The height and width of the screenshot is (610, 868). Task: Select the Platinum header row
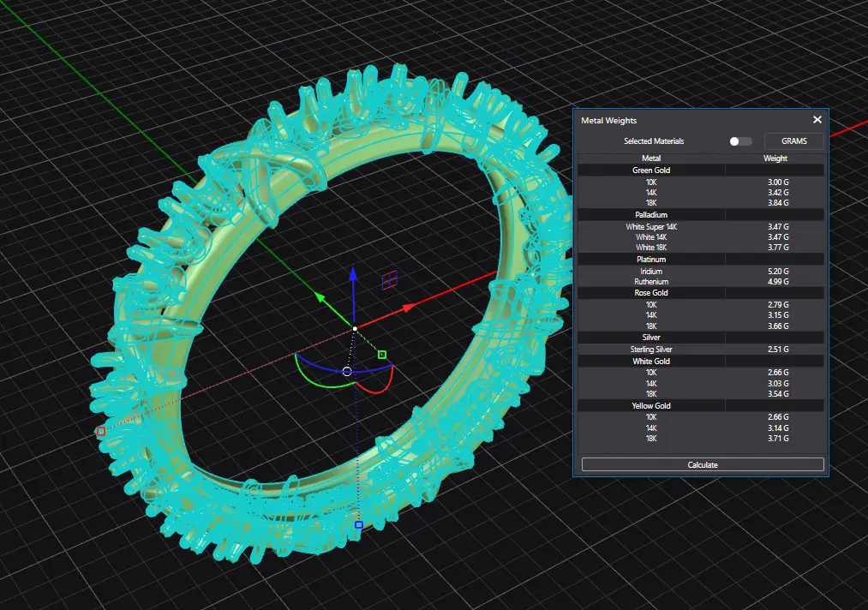(701, 259)
